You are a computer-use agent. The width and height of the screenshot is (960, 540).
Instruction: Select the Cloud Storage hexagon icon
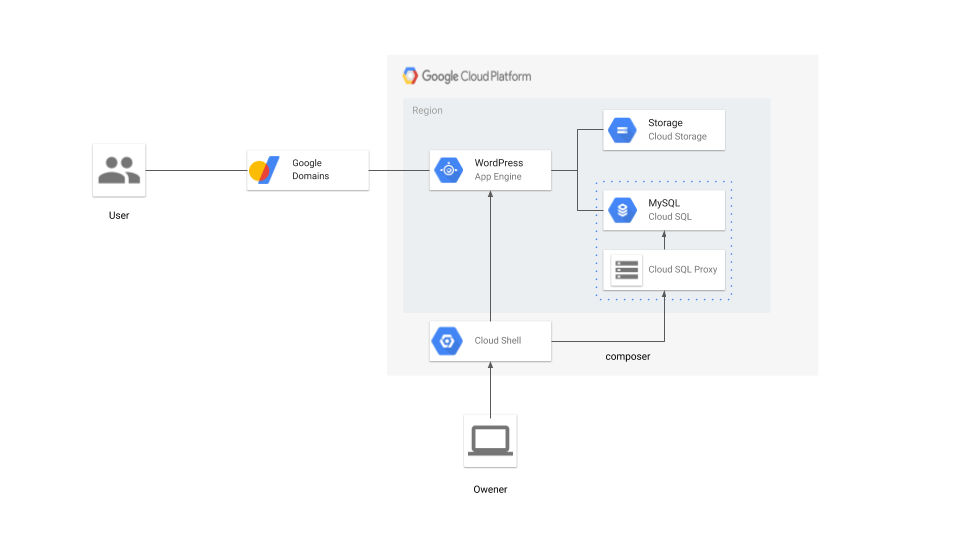pyautogui.click(x=623, y=130)
